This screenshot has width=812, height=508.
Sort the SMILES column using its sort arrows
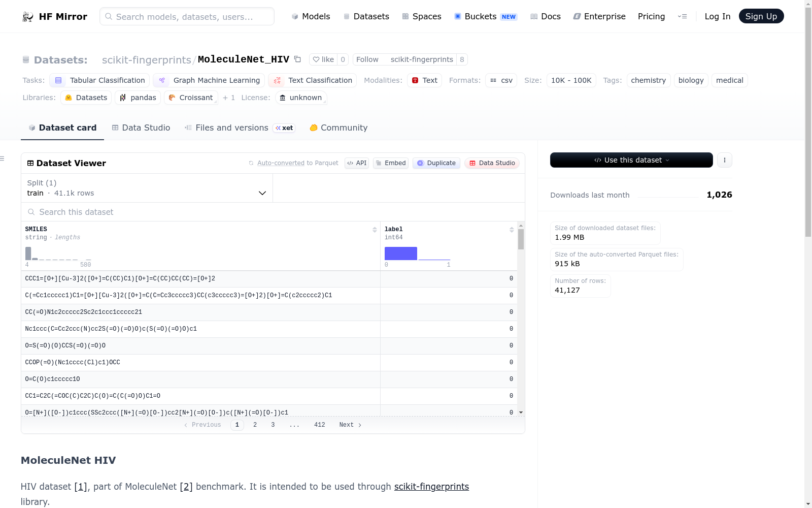[x=375, y=230]
